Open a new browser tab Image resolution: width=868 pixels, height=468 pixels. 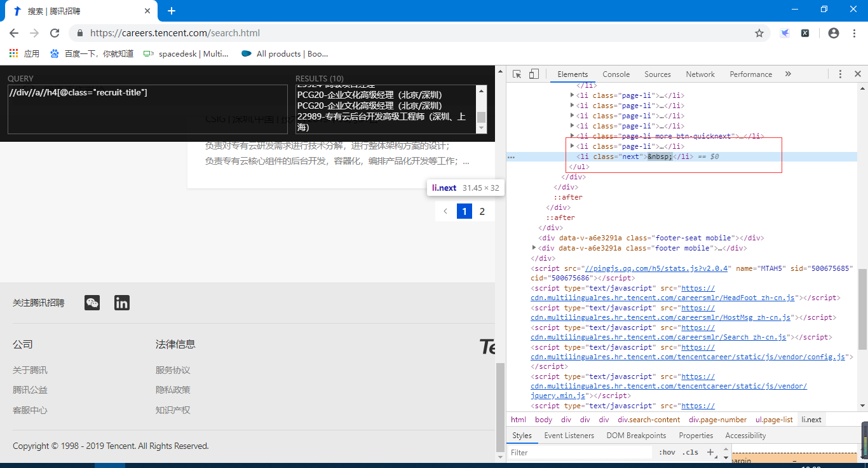click(172, 11)
